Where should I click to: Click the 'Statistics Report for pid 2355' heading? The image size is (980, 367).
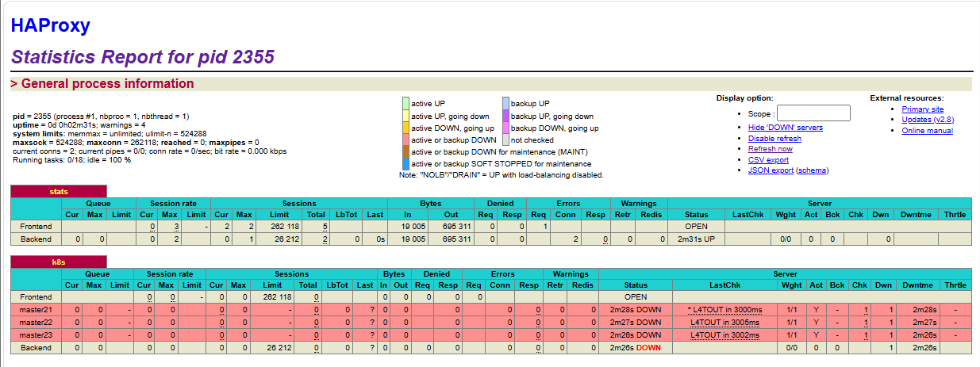coord(143,57)
